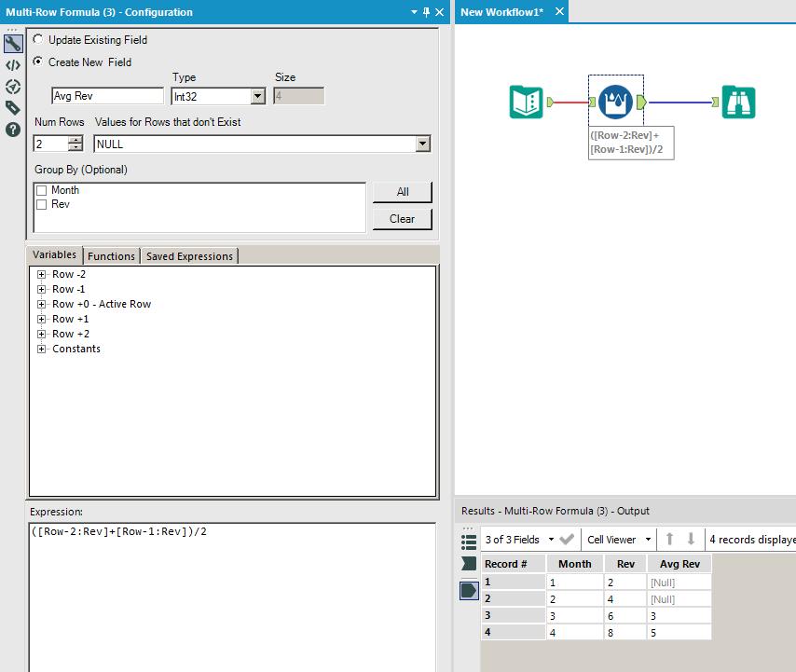
Task: Expand the Row -2 tree node
Action: click(x=42, y=275)
